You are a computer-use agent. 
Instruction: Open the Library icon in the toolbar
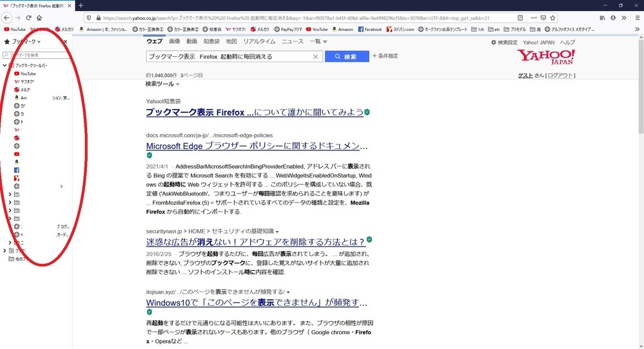[x=602, y=18]
